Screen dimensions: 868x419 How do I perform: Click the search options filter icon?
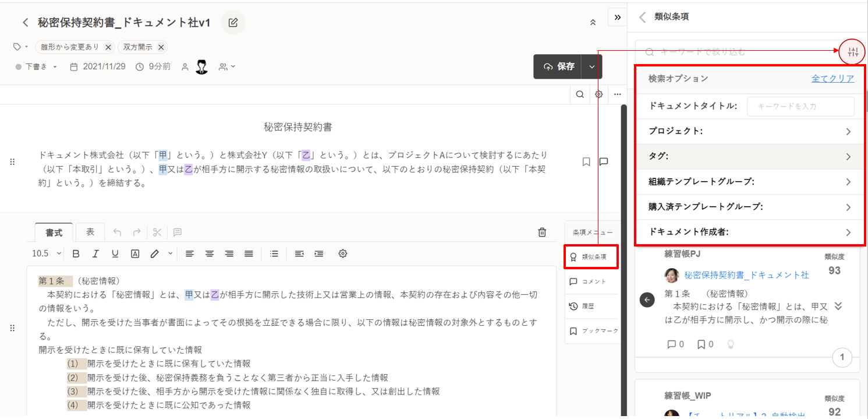coord(853,52)
